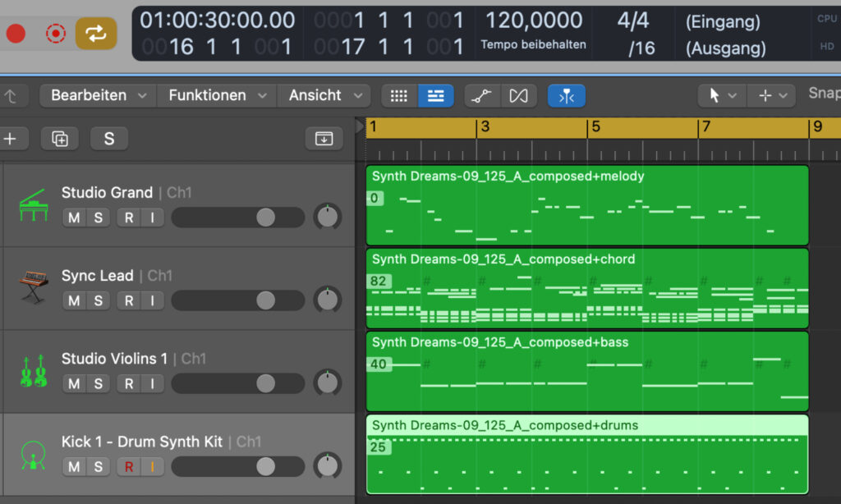Select the composed+drums MIDI region

coord(587,454)
